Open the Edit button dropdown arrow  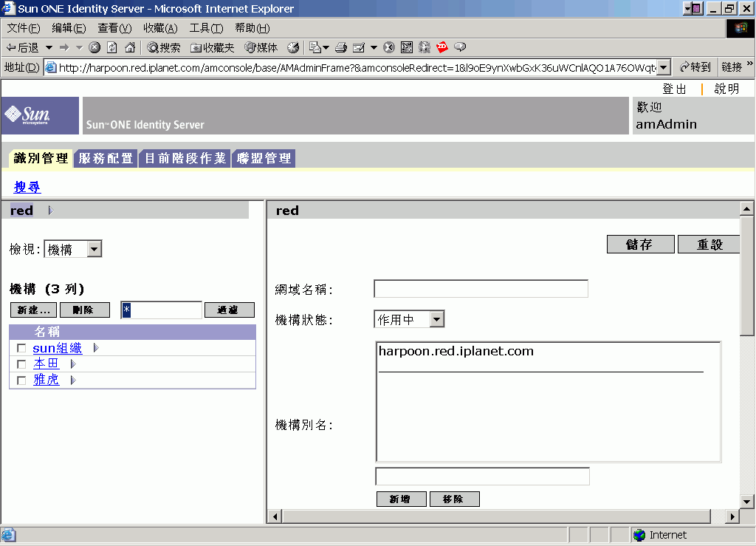[374, 47]
